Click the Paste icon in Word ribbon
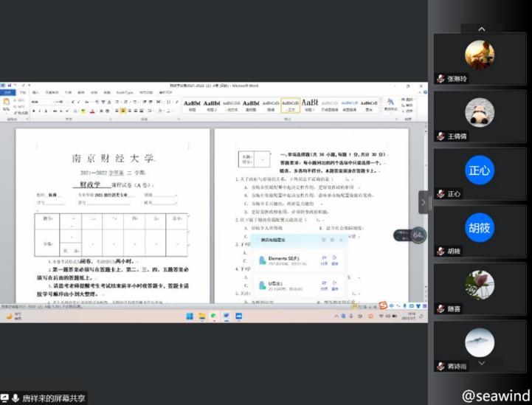532x405 pixels. pos(7,104)
